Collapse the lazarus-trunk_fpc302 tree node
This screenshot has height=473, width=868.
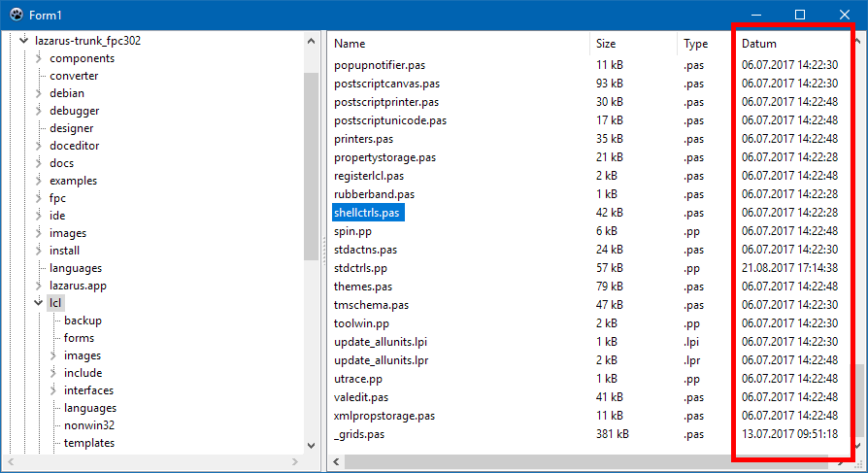[24, 41]
